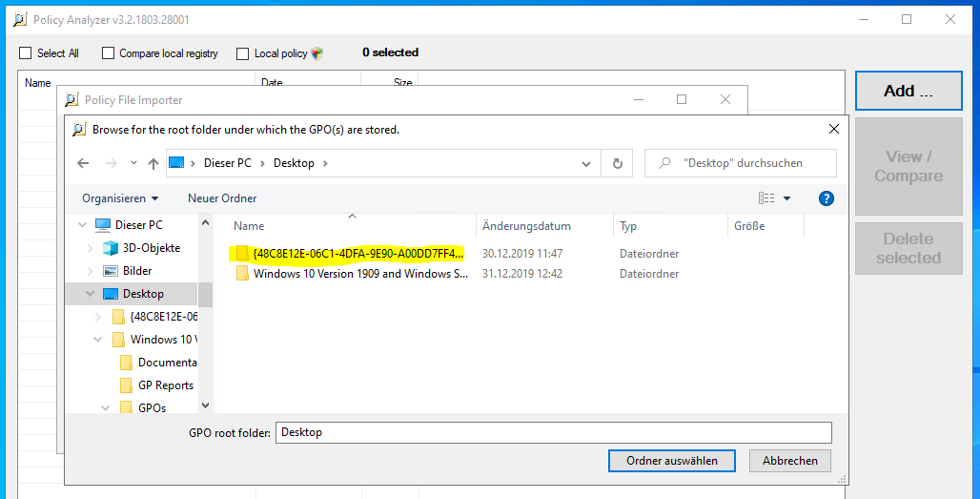The height and width of the screenshot is (499, 980).
Task: Toggle the Local policy checkbox
Action: [242, 53]
